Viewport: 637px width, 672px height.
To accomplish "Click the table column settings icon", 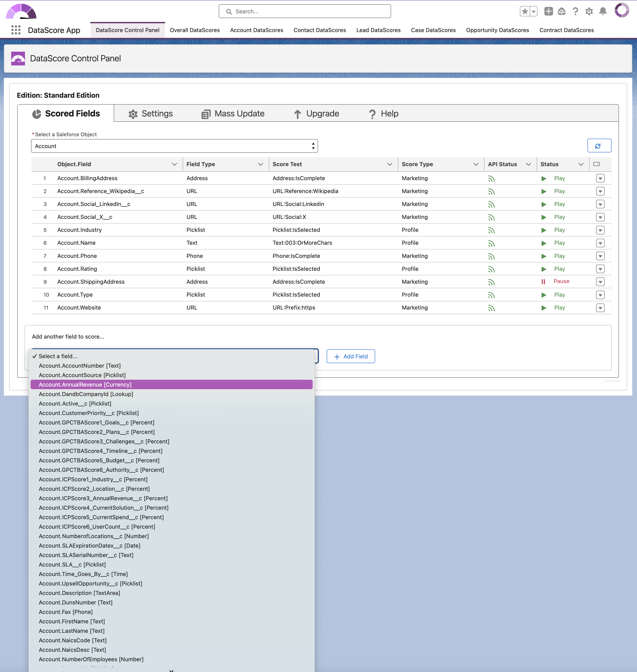I will click(x=596, y=164).
